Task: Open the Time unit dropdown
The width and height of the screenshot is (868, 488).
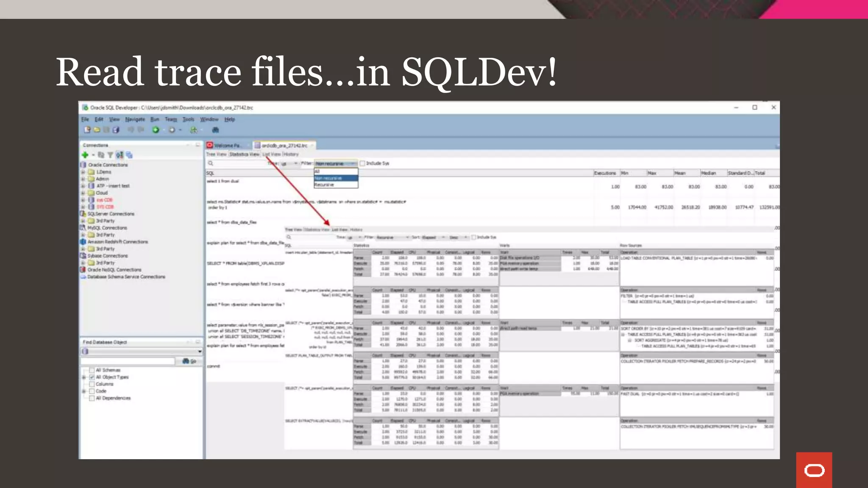Action: pyautogui.click(x=289, y=164)
